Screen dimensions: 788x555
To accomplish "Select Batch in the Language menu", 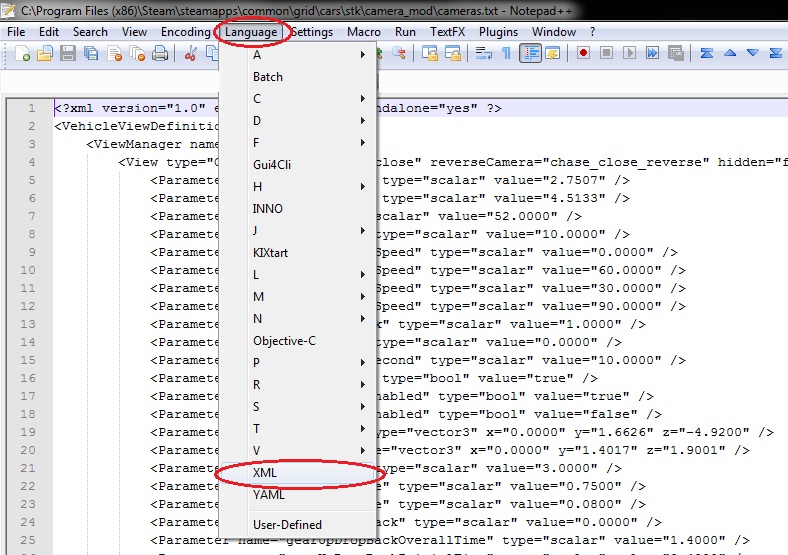I will point(299,77).
